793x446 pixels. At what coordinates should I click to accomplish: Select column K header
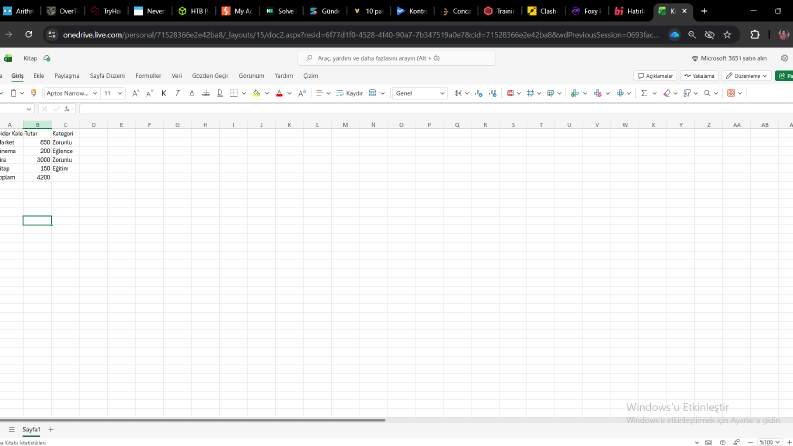point(289,125)
